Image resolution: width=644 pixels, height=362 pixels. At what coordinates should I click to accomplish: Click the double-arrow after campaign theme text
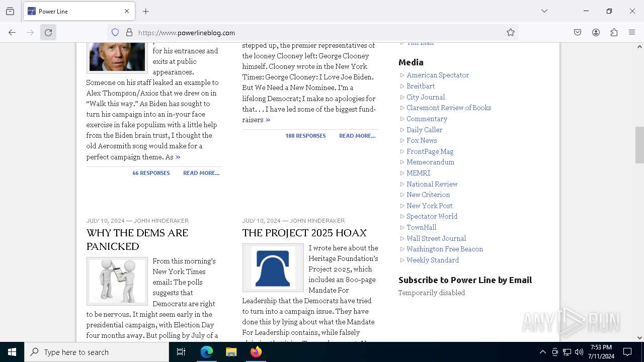click(x=178, y=157)
